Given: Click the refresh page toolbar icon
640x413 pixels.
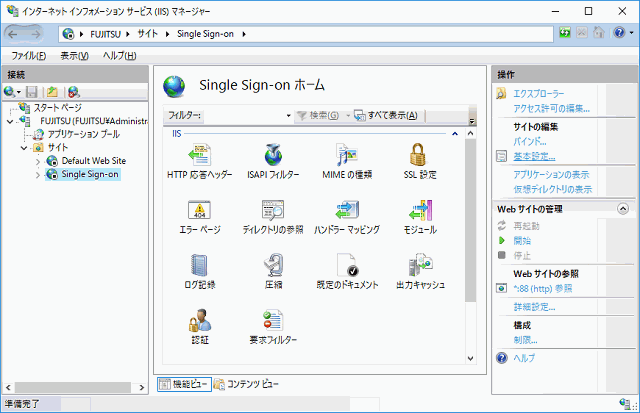Looking at the screenshot, I should (565, 33).
